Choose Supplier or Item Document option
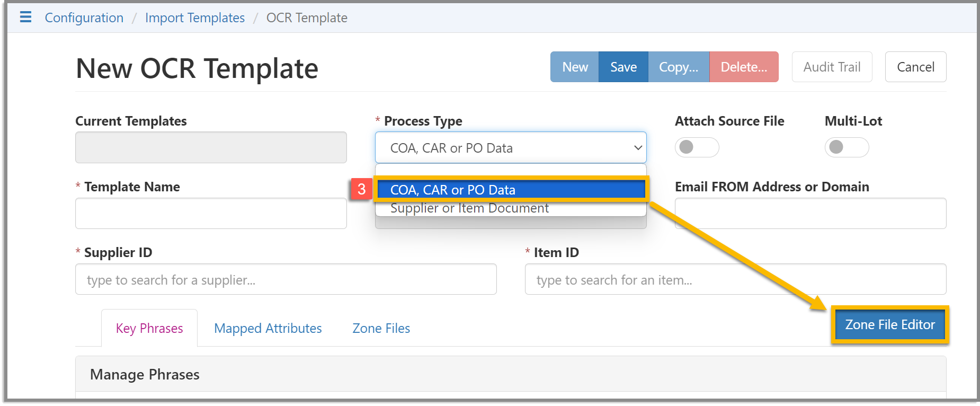Viewport: 980px width, 406px height. pos(469,209)
